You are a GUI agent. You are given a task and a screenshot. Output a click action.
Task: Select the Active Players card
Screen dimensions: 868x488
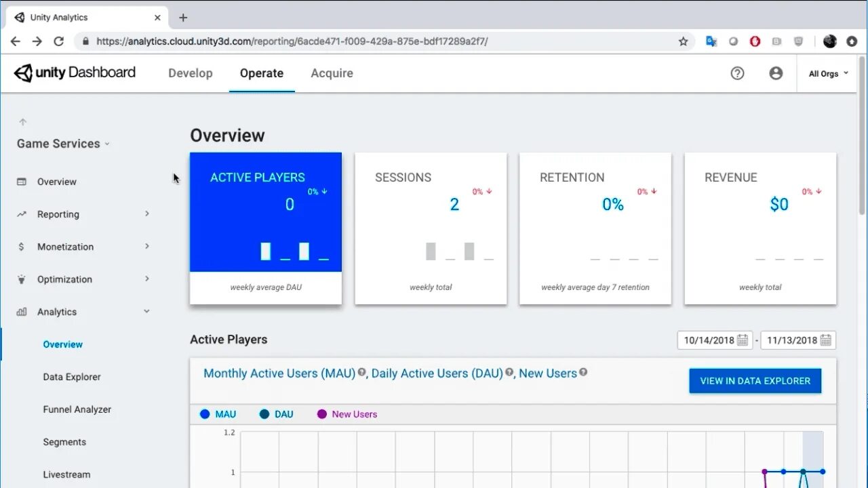tap(266, 228)
